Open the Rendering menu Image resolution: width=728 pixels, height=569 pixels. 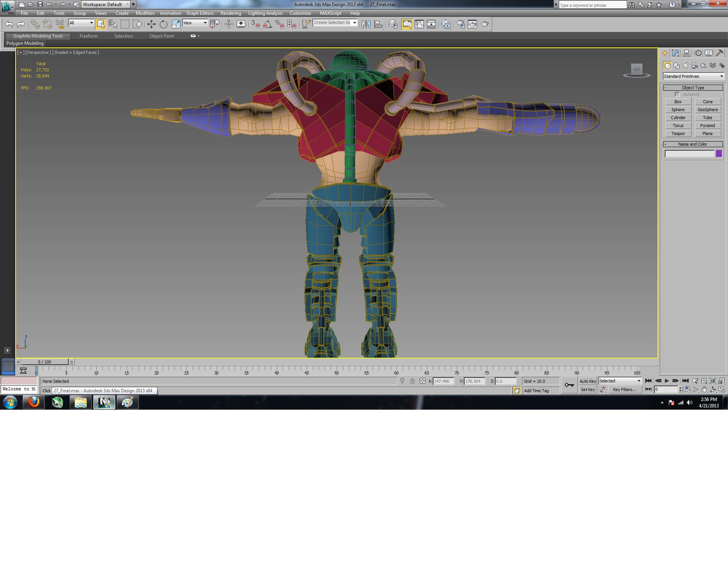230,13
